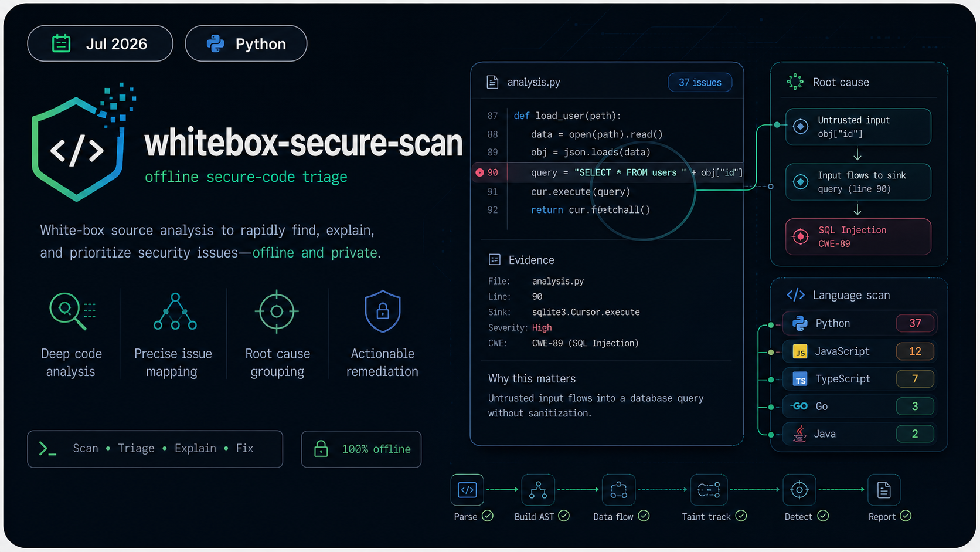Select the Root cause grouping crosshair icon
The height and width of the screenshot is (552, 980).
click(x=277, y=311)
